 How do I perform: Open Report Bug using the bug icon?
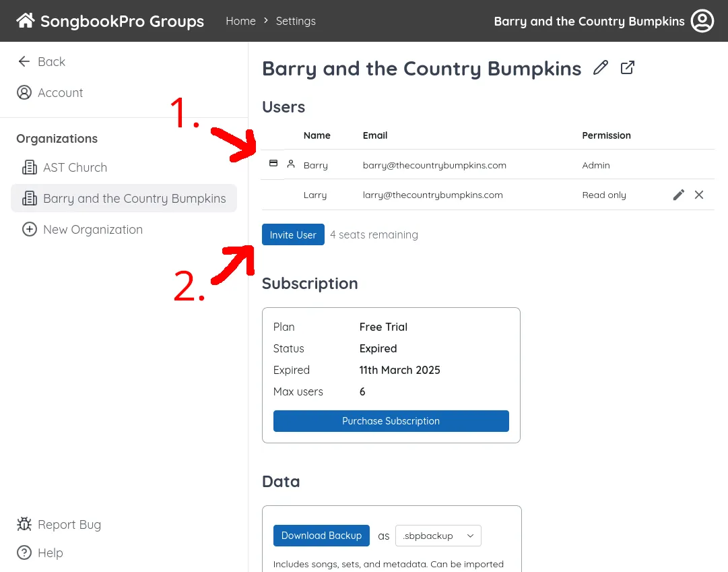click(24, 524)
